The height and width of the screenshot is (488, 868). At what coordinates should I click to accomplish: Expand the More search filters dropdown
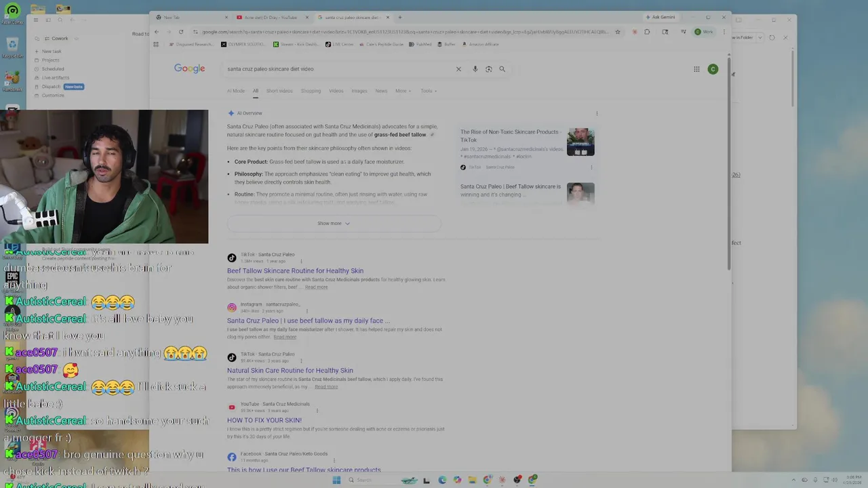click(403, 91)
